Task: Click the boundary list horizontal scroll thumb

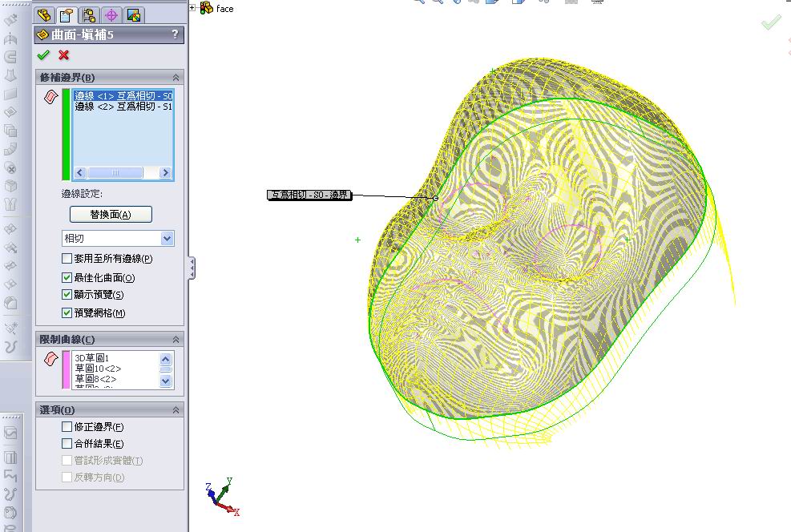Action: click(115, 172)
